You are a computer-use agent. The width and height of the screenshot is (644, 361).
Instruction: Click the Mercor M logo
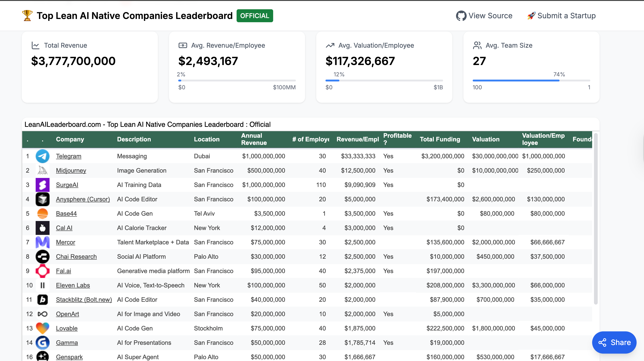(x=43, y=242)
